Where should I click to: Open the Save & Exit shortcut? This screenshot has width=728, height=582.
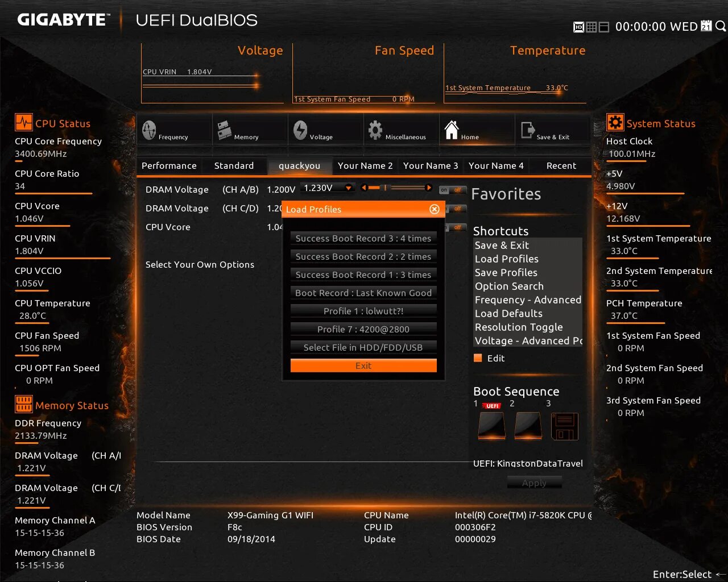click(x=528, y=245)
